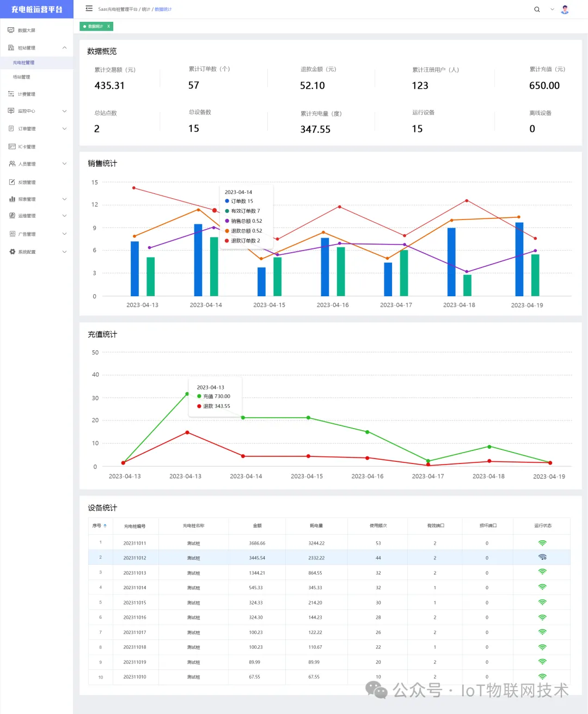Viewport: 588px width, 714px height.
Task: Click the green 充值 dot in the recharge tooltip
Action: click(x=199, y=396)
